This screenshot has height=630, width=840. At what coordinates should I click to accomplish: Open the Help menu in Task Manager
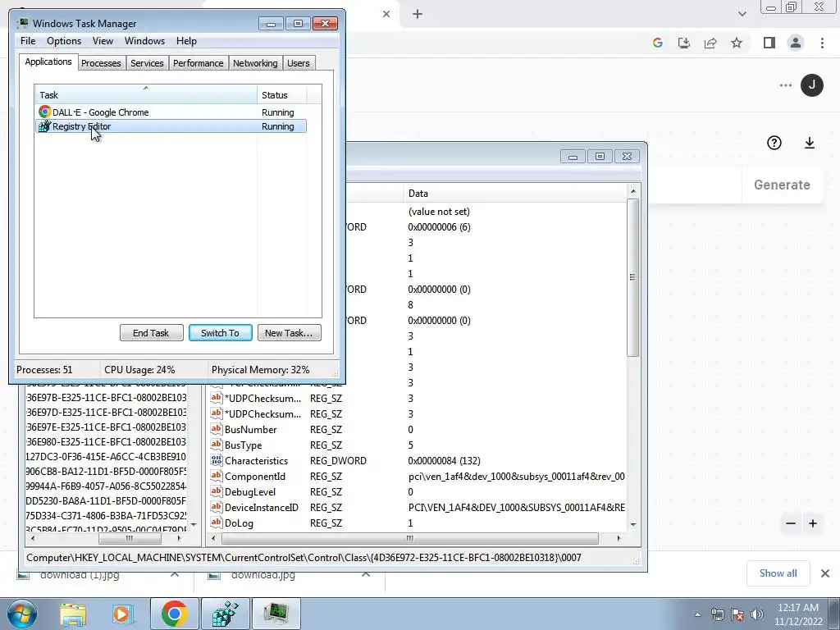click(186, 41)
